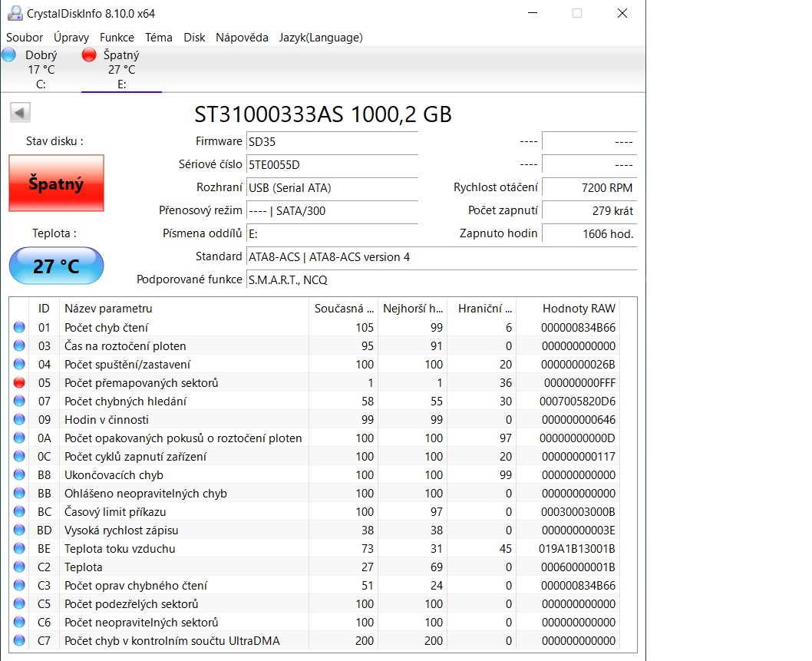The image size is (812, 661).
Task: Close the CrystalDiskInfo window
Action: [x=622, y=14]
